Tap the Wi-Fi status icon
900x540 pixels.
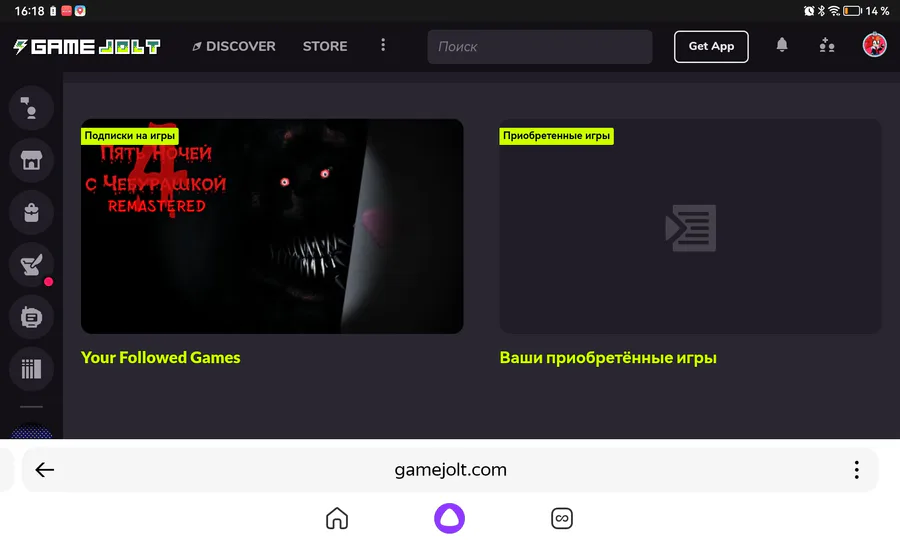tap(834, 11)
